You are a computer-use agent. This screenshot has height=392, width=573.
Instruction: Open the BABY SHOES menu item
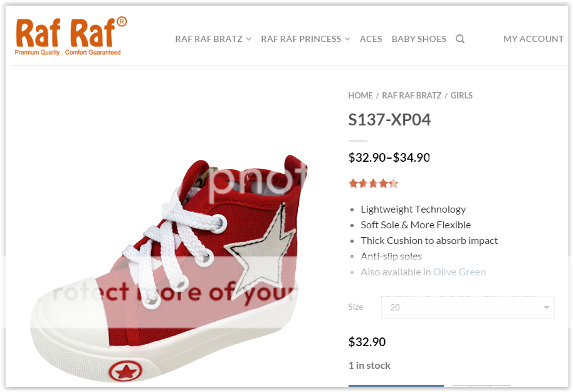pos(419,39)
